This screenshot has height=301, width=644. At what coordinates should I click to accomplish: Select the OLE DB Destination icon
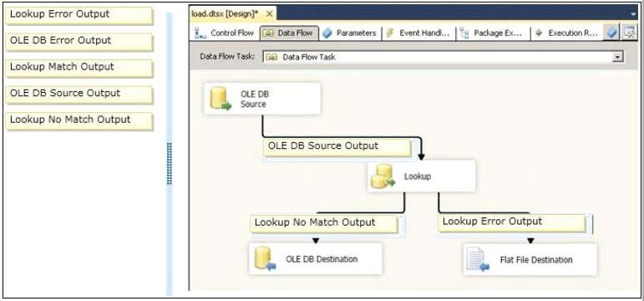[x=265, y=259]
